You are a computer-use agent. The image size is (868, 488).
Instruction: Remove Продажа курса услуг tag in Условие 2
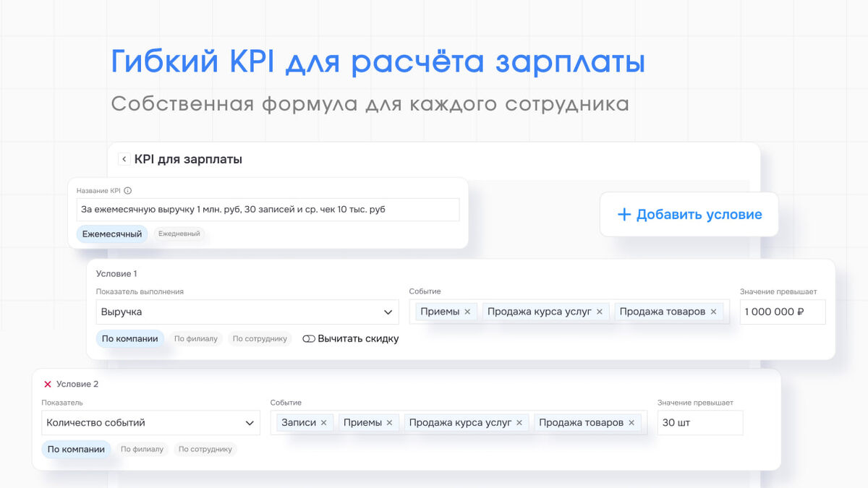coord(519,422)
